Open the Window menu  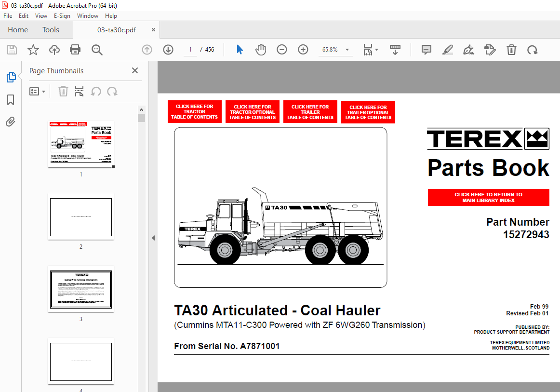pyautogui.click(x=88, y=16)
